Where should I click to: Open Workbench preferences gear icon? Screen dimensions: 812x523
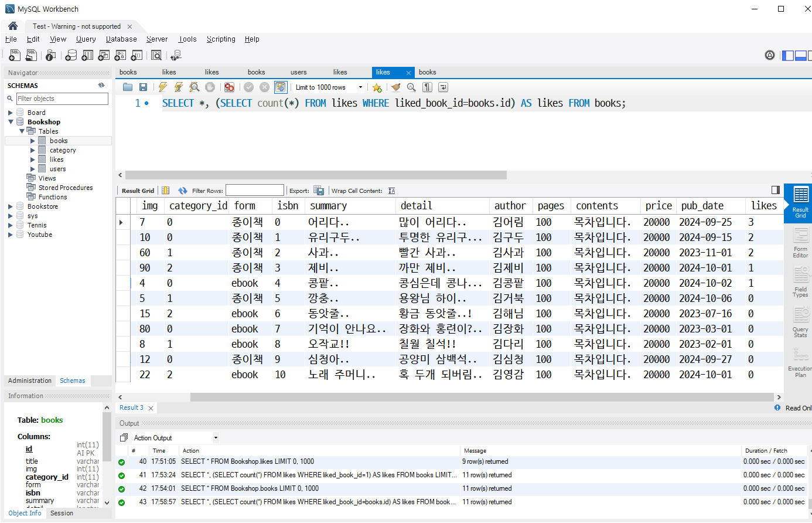770,55
